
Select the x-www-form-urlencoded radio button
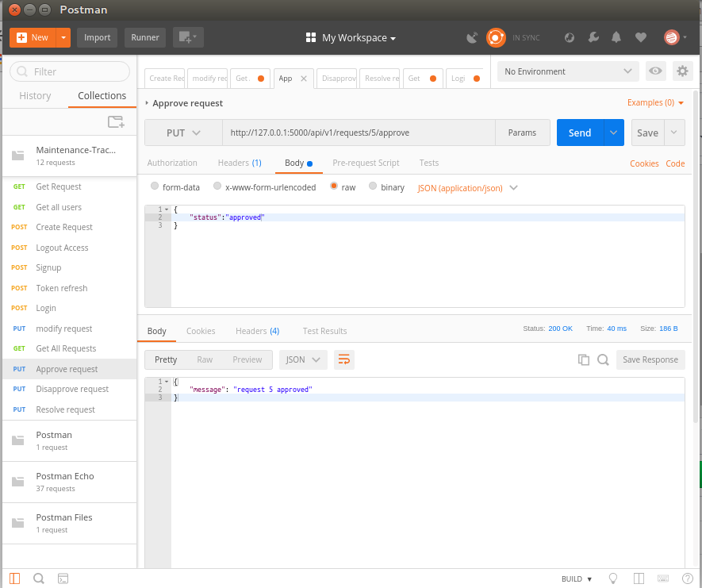click(x=217, y=186)
